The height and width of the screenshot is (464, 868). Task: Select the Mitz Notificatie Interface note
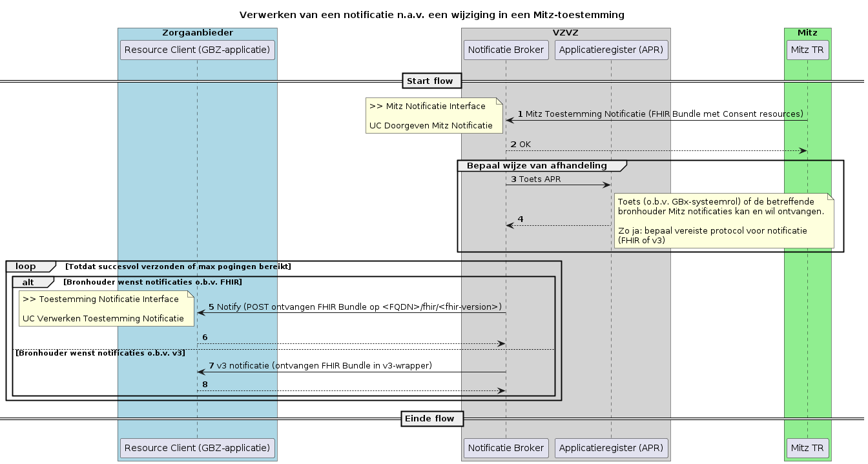pos(434,116)
